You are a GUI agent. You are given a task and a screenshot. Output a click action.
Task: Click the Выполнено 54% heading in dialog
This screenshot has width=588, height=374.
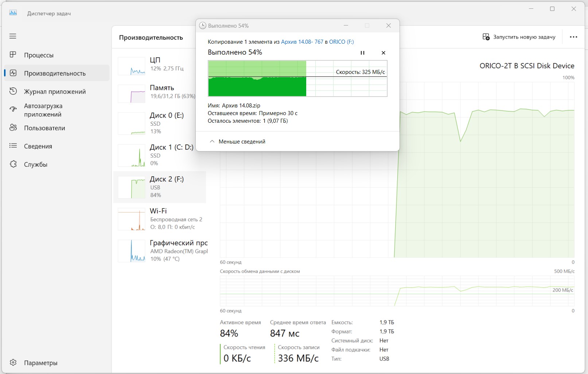tap(235, 52)
